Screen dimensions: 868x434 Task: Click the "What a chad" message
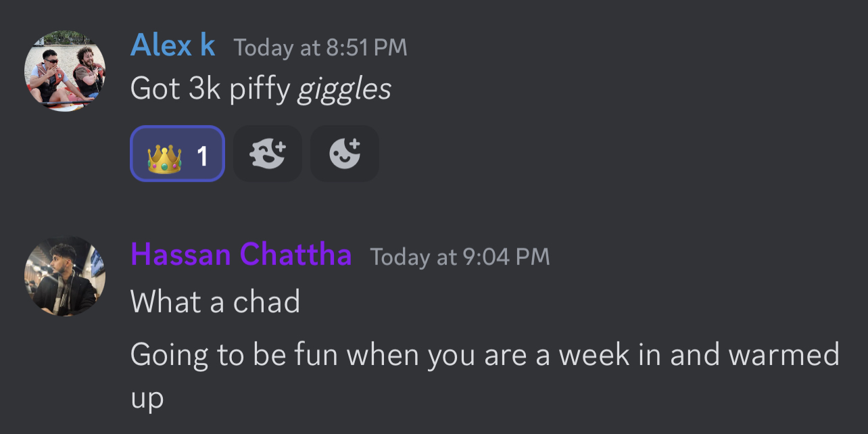tap(215, 302)
